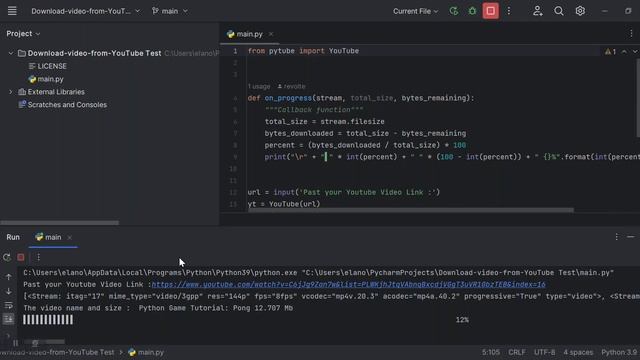Click main.py breadcrumb in status bar
The width and height of the screenshot is (640, 360).
coord(146,352)
